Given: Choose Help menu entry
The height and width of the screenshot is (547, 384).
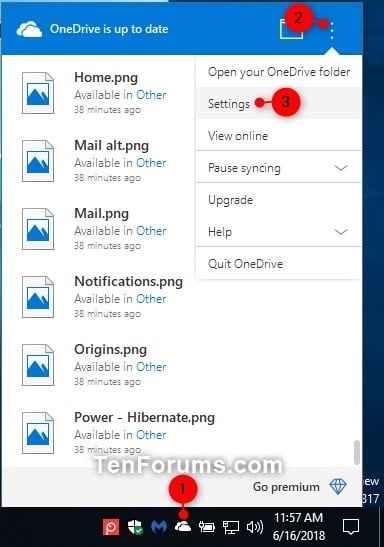Looking at the screenshot, I should pyautogui.click(x=279, y=232).
